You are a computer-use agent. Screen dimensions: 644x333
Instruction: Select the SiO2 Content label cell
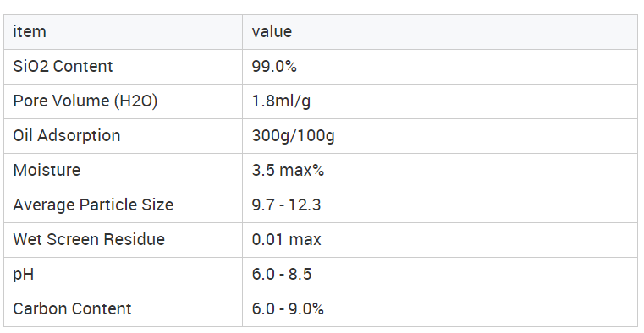point(124,67)
